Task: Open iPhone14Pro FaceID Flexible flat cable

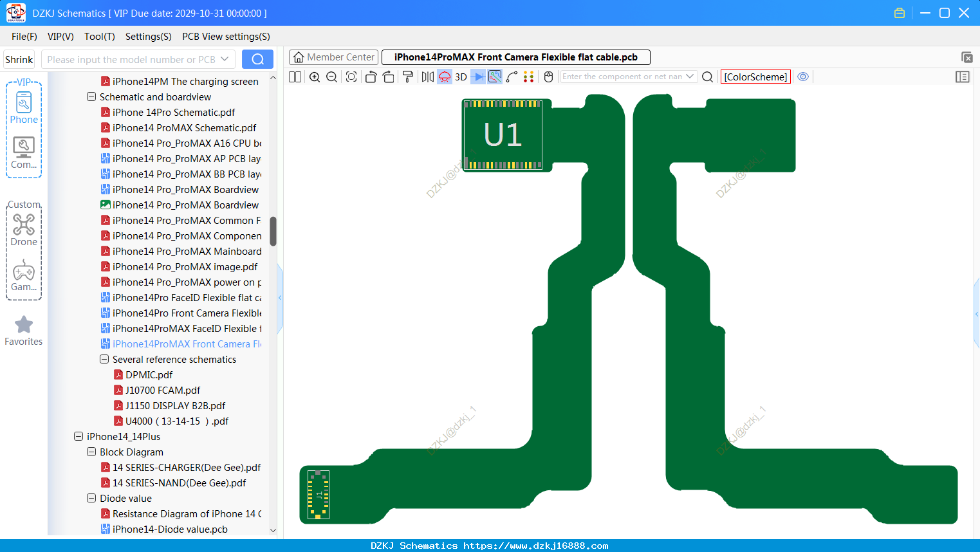Action: [181, 298]
